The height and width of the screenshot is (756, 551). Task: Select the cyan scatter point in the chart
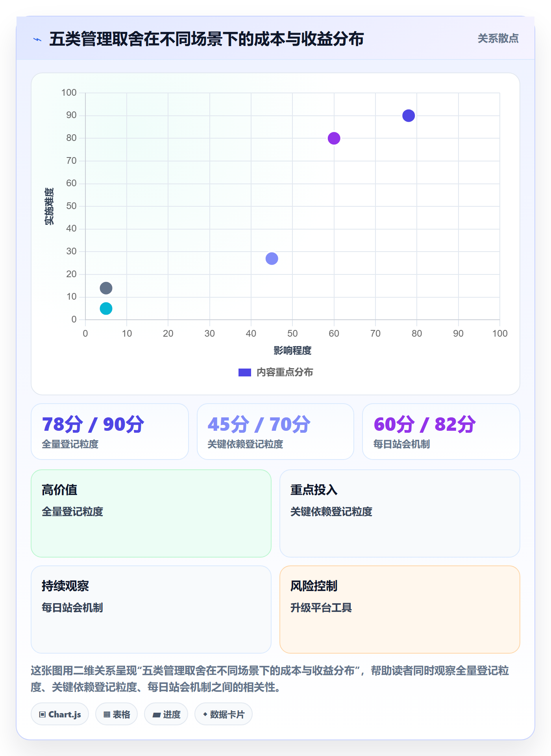[106, 309]
